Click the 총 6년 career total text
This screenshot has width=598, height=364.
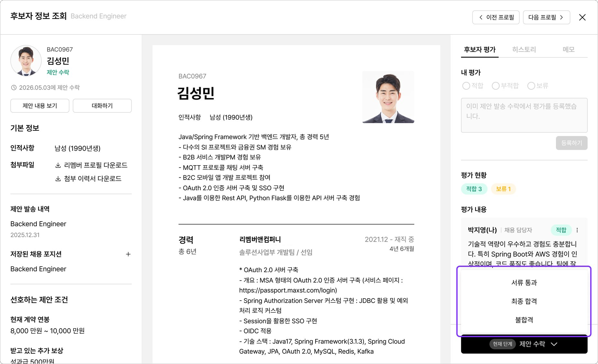(x=187, y=252)
